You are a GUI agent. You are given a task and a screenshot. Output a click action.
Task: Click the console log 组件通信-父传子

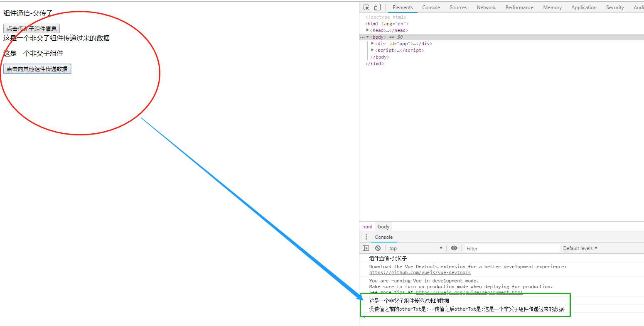coord(388,258)
